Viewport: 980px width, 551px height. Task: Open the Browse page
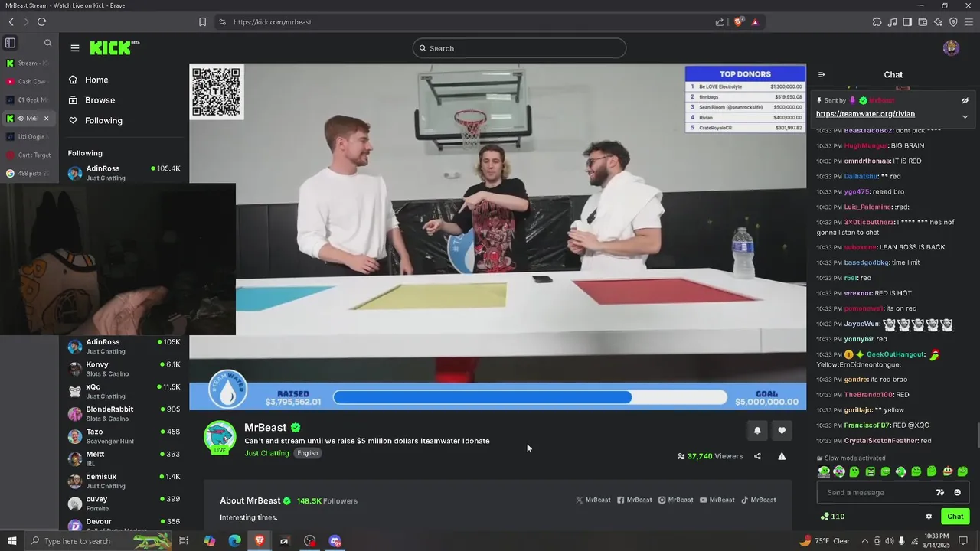coord(91,100)
